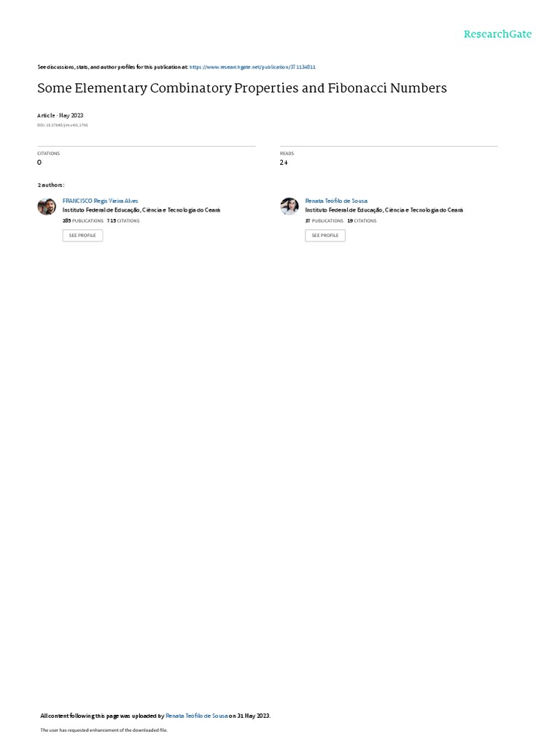Viewport: 560px width, 747px height.
Task: Click the 285 publications count
Action: pyautogui.click(x=83, y=221)
